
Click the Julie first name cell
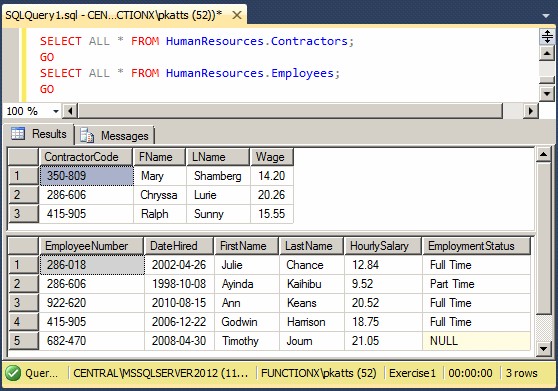click(247, 265)
